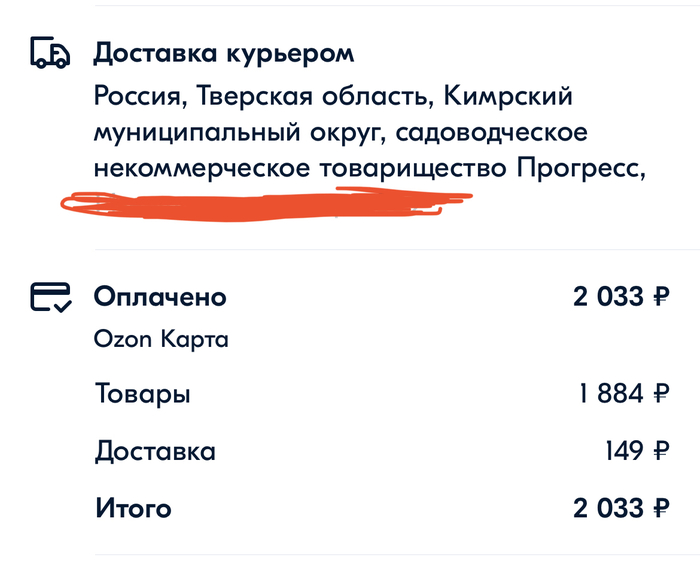Viewport: 700px width, 573px height.
Task: Tap the 149 ₽ delivery fee
Action: click(x=636, y=451)
